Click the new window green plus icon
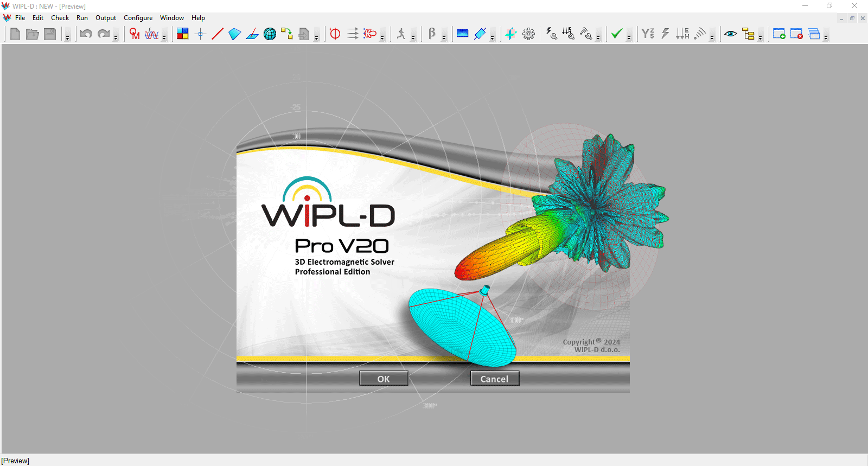Screen dimensions: 868x466 click(x=779, y=34)
